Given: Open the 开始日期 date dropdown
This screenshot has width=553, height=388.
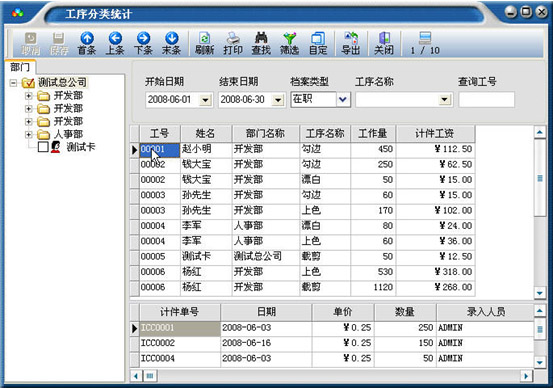Looking at the screenshot, I should (205, 100).
